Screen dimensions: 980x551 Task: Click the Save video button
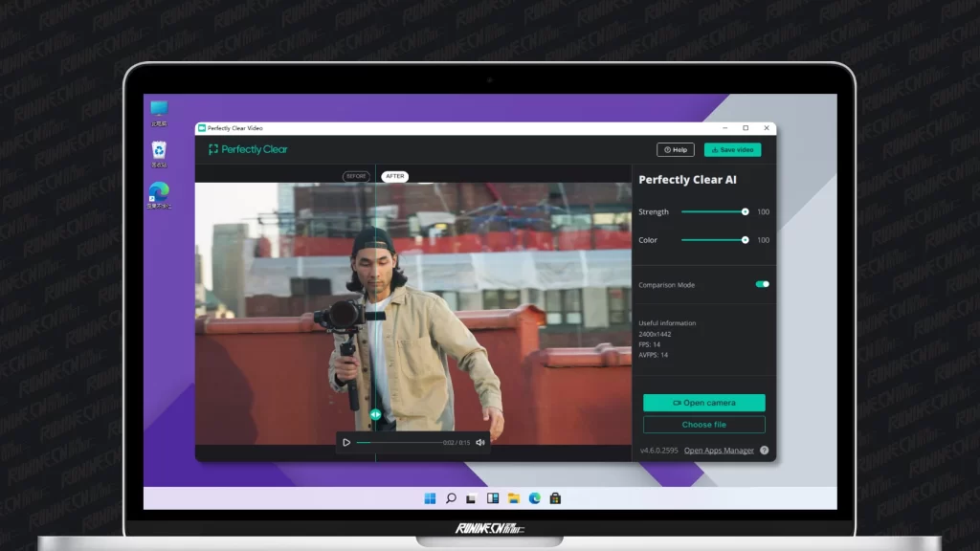732,149
